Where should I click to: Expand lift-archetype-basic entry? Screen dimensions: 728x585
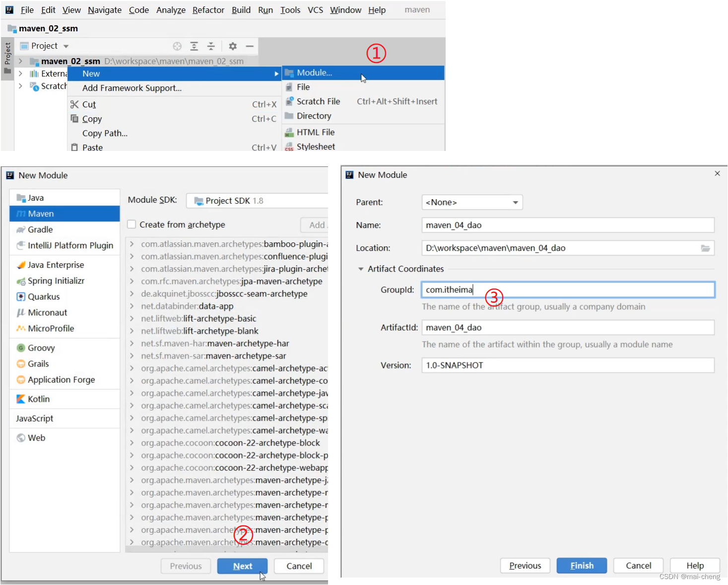(132, 318)
